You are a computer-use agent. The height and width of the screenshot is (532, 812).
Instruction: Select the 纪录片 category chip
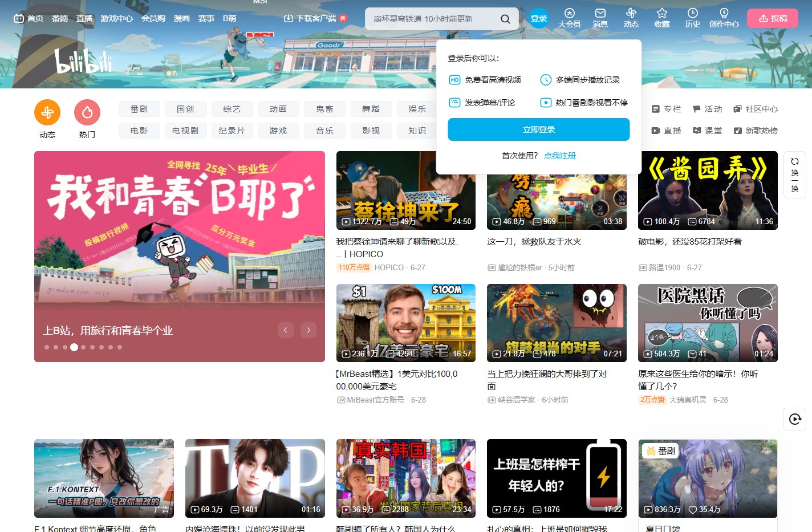point(232,131)
